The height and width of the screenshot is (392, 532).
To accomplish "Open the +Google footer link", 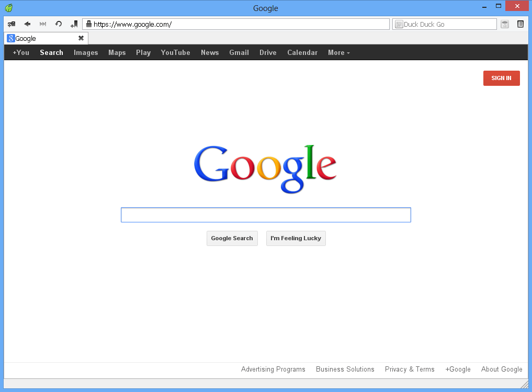I will click(x=458, y=369).
